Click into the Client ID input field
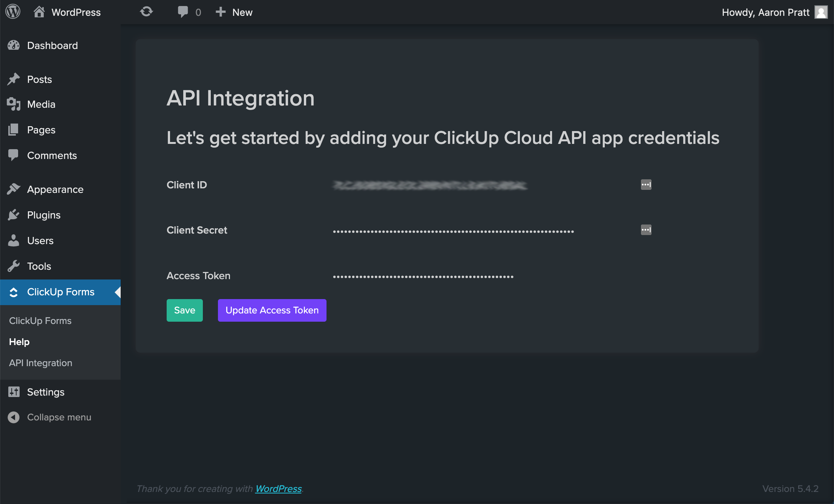 pos(492,185)
